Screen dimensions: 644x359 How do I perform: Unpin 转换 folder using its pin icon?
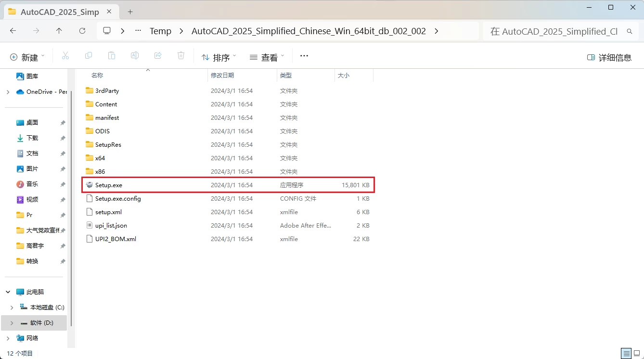(63, 261)
